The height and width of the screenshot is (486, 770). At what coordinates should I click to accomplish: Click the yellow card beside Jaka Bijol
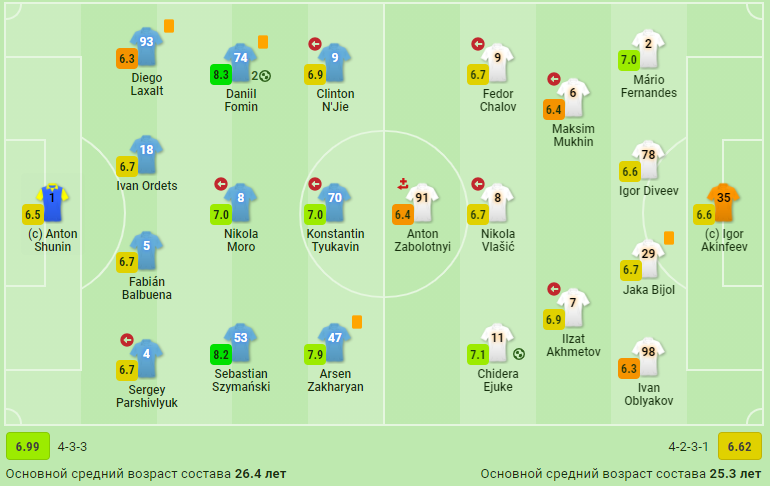click(x=669, y=238)
